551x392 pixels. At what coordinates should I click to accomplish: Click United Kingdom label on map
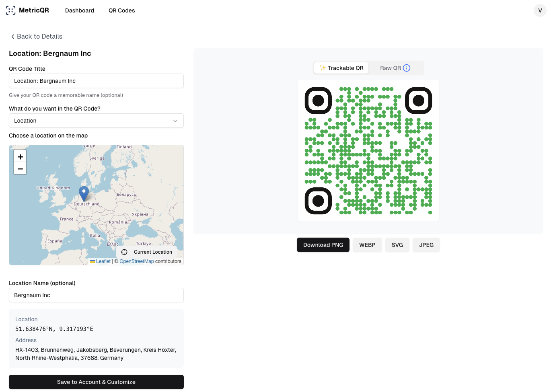coord(53,188)
